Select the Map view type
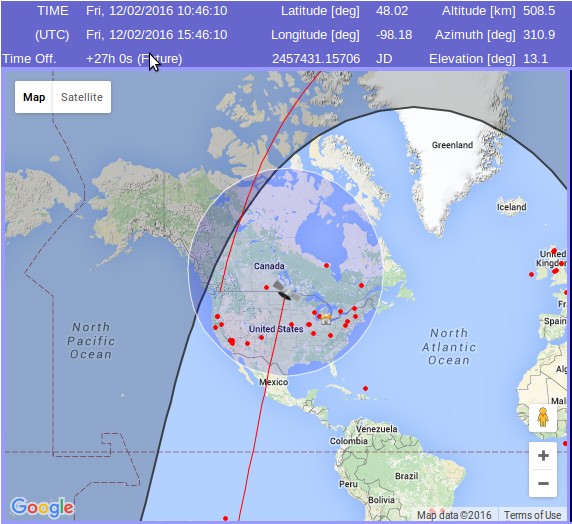 click(34, 97)
